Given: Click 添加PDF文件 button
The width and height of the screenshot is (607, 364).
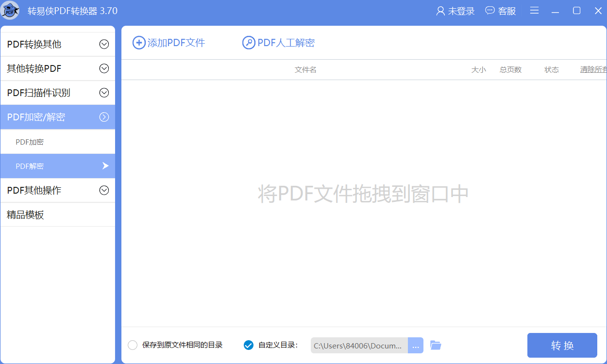Looking at the screenshot, I should pyautogui.click(x=169, y=43).
